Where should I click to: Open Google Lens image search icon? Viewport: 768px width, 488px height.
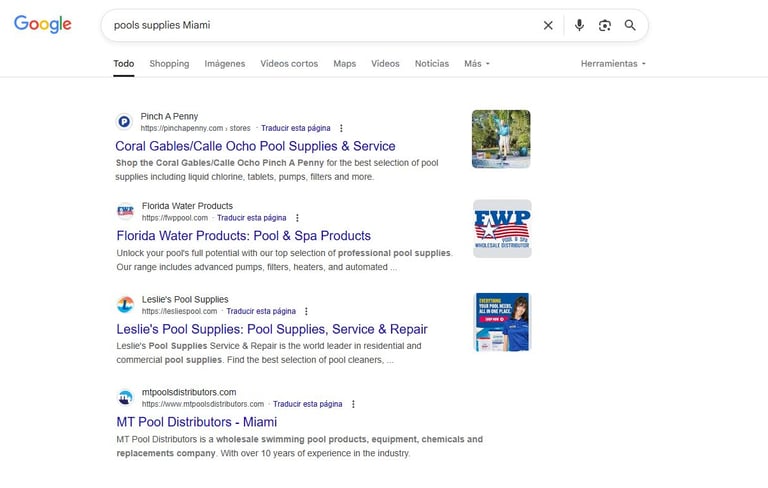click(605, 25)
